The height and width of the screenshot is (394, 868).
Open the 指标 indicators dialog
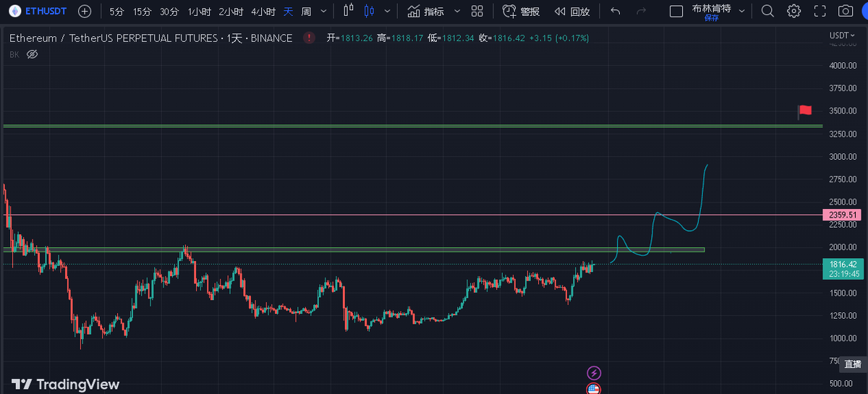pyautogui.click(x=425, y=12)
